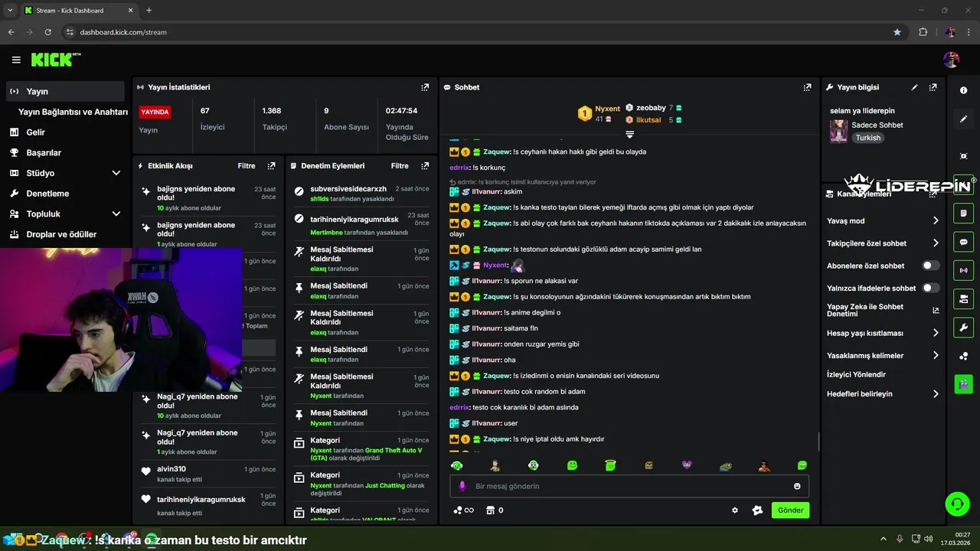Click the wrench icon in right sidebar
Viewport: 980px width, 551px height.
[x=963, y=328]
